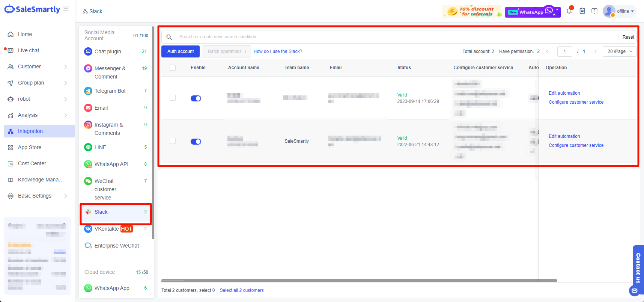
Task: Select Telegram Bot in channel list
Action: 116,91
